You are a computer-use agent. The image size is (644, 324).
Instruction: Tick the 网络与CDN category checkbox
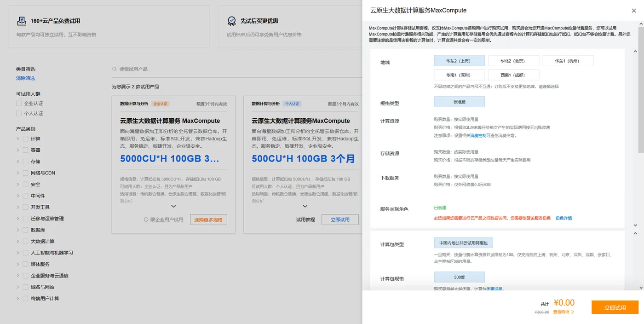pyautogui.click(x=25, y=173)
